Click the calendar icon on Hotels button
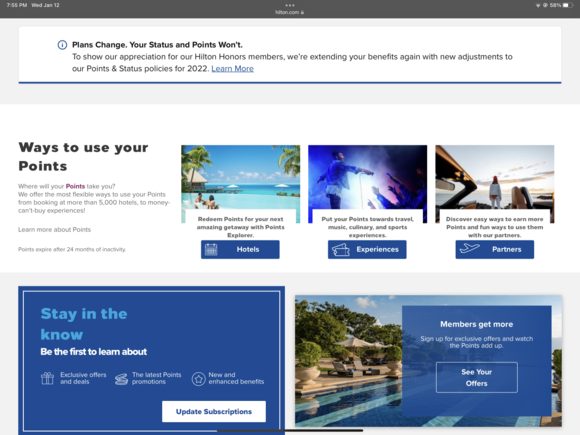 click(211, 250)
